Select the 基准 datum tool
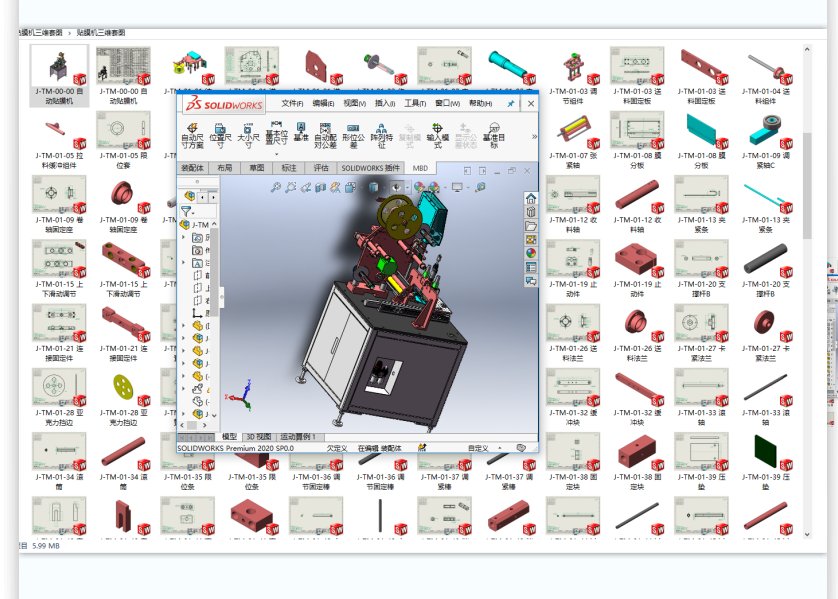 pyautogui.click(x=301, y=131)
